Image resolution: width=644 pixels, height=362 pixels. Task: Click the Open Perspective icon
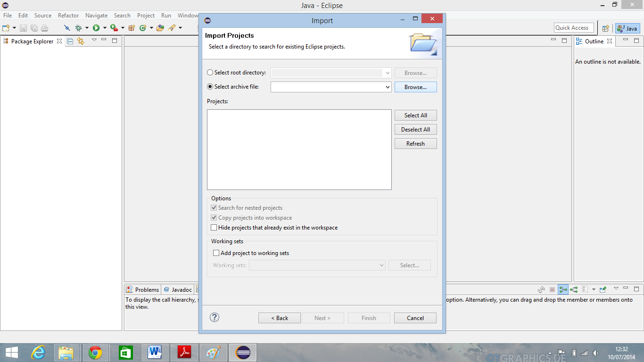(606, 28)
